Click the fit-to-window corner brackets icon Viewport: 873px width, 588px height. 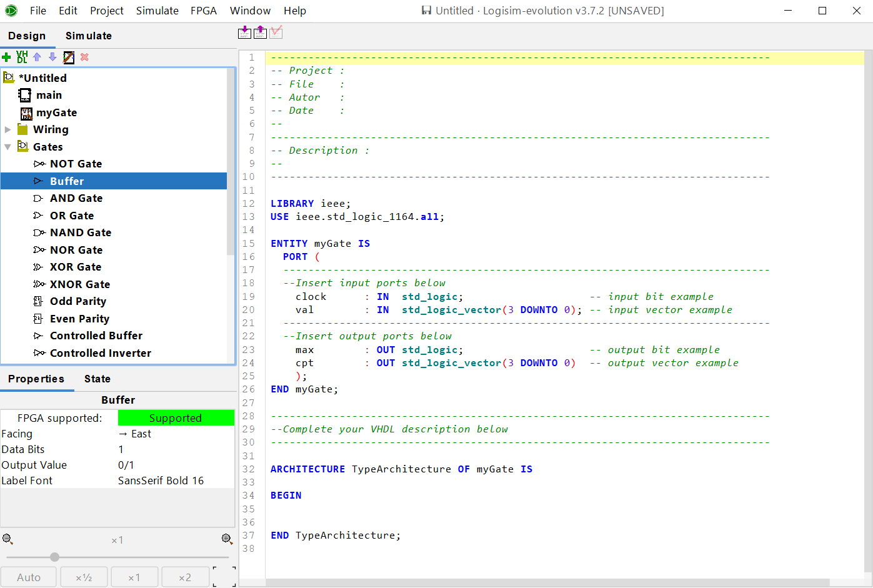[x=224, y=577]
